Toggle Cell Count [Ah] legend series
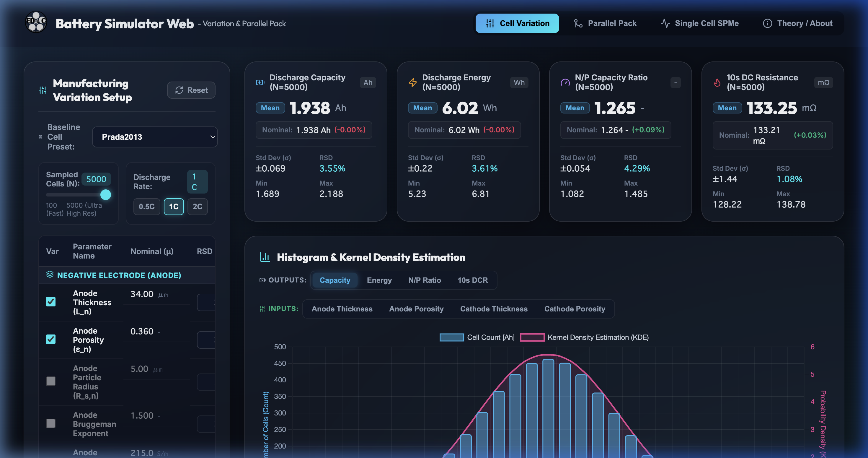This screenshot has height=458, width=868. 477,337
